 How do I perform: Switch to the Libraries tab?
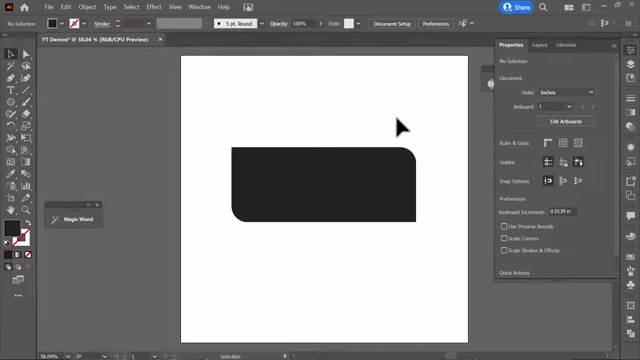coord(566,45)
